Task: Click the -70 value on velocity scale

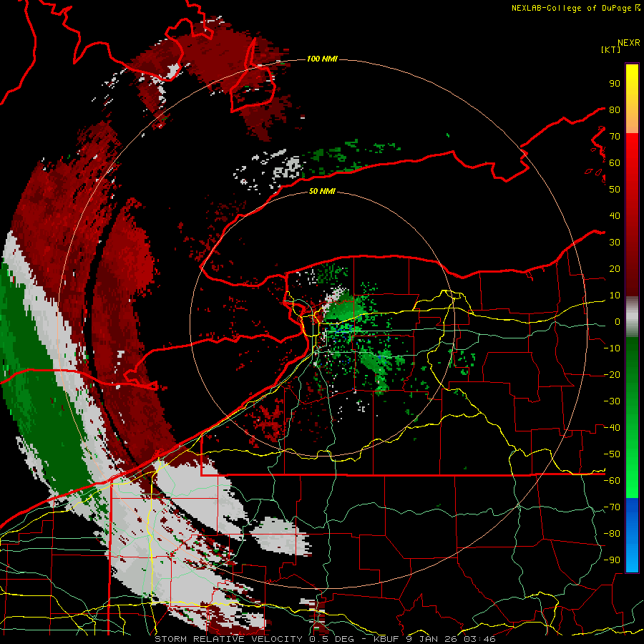Action: coord(612,507)
